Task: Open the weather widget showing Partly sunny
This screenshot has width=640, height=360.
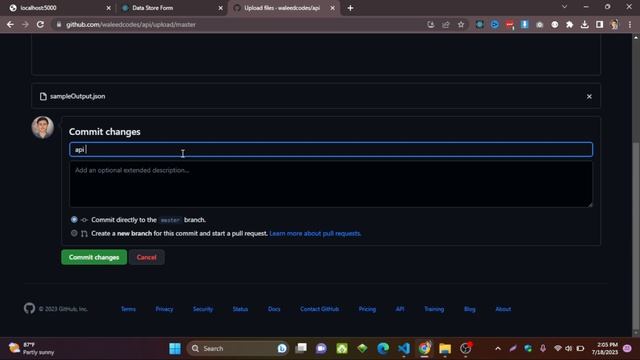Action: [31, 348]
